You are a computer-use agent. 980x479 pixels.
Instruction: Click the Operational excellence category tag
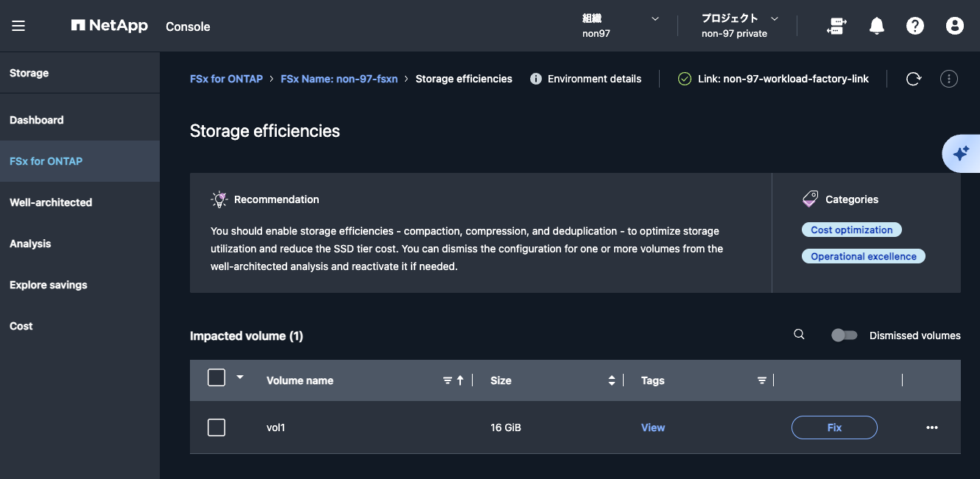[x=864, y=257]
